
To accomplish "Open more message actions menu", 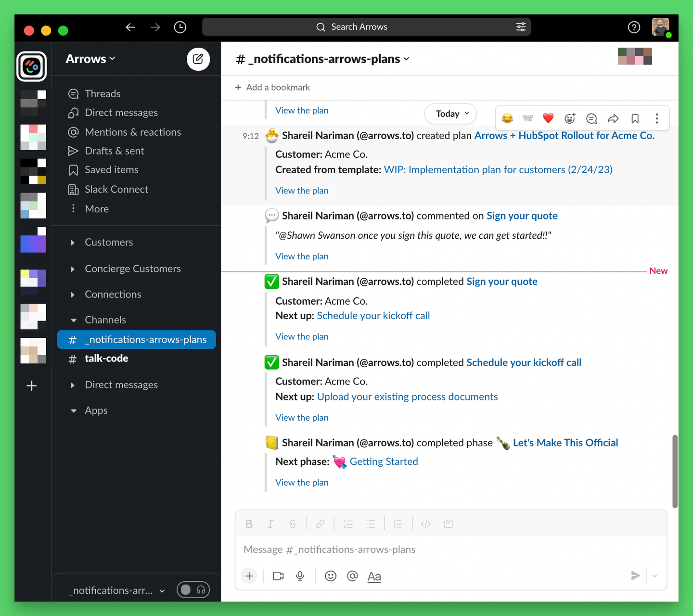I will 657,118.
